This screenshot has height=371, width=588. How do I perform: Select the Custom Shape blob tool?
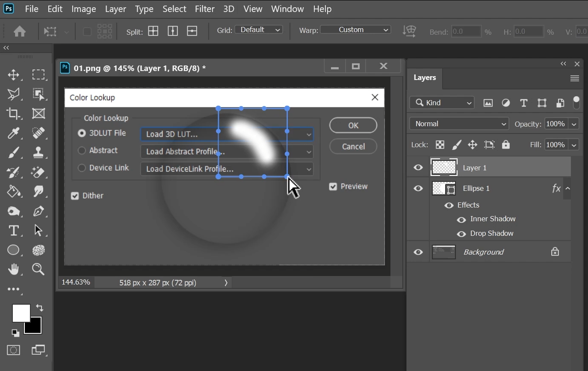coord(38,250)
